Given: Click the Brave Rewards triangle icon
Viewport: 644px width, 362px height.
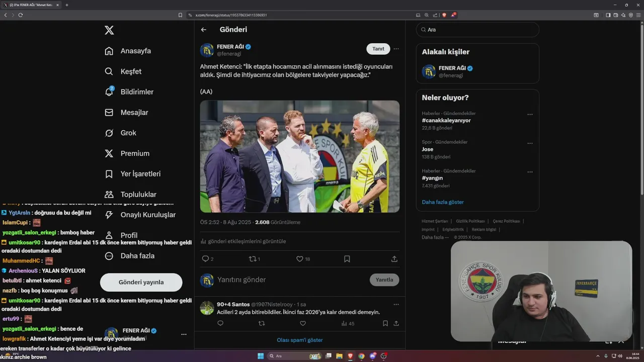Looking at the screenshot, I should (453, 15).
